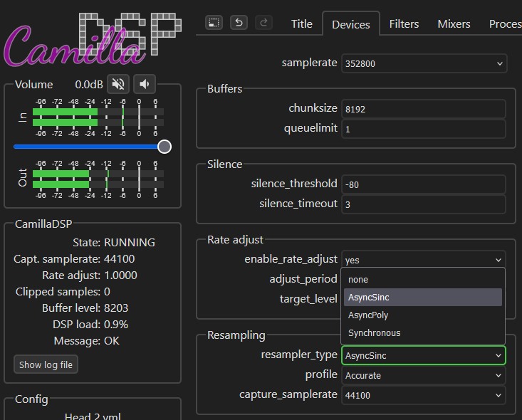Screen dimensions: 522x420
Task: Click the redo arrow icon
Action: (263, 23)
